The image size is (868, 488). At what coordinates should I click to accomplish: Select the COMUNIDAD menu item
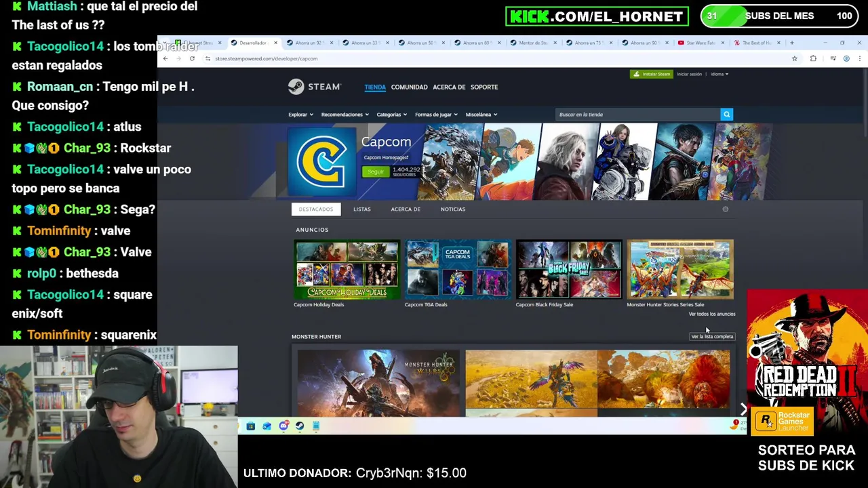tap(409, 87)
